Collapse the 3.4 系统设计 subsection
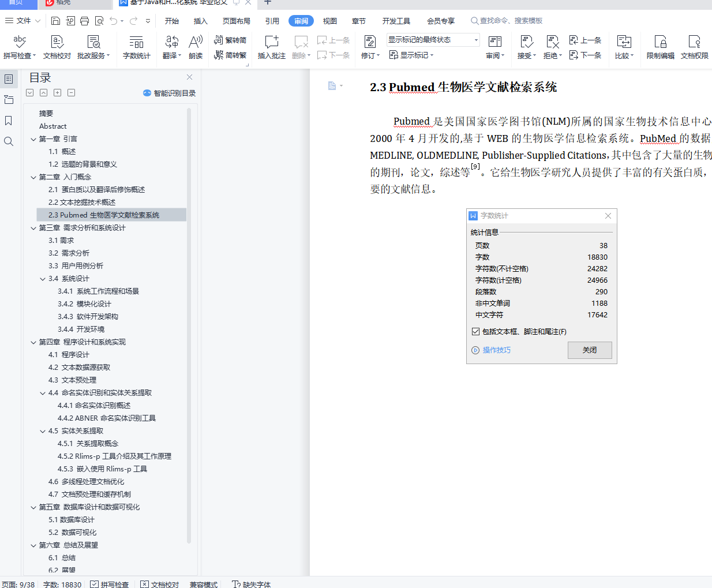 pyautogui.click(x=43, y=279)
